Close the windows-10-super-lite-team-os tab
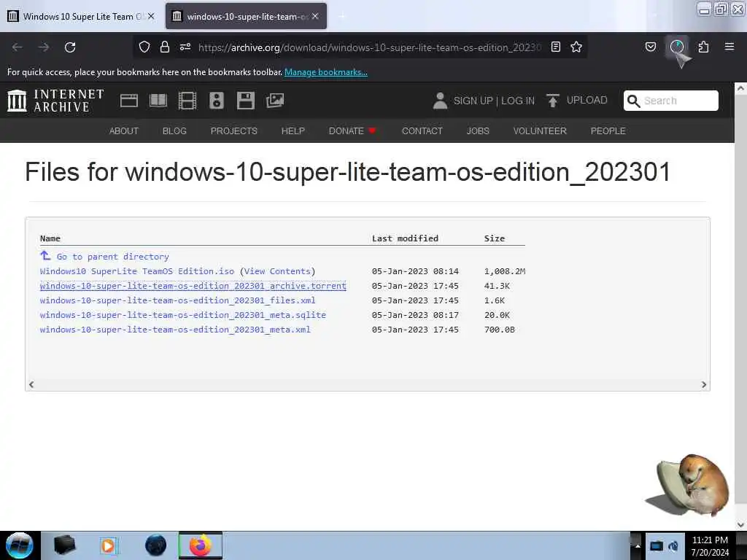The width and height of the screenshot is (747, 560). (x=315, y=16)
